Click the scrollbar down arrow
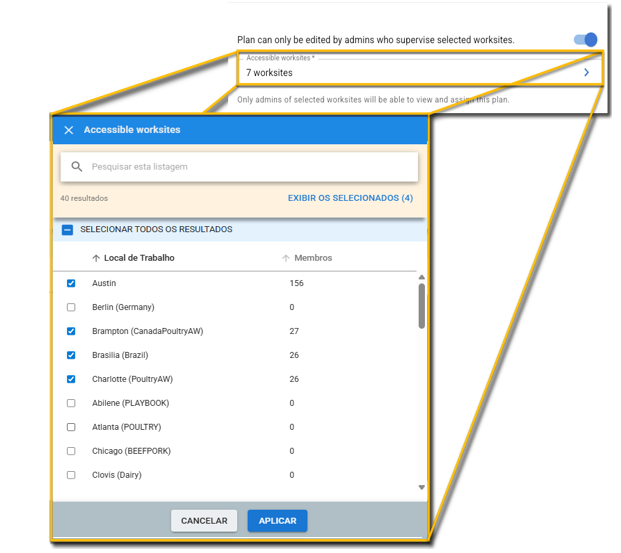621x553 pixels. (422, 487)
